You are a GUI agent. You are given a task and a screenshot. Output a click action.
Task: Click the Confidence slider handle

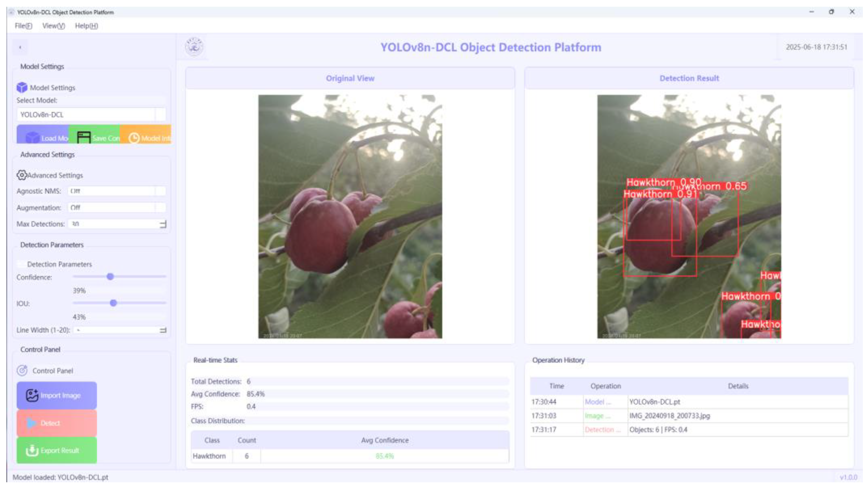tap(110, 277)
